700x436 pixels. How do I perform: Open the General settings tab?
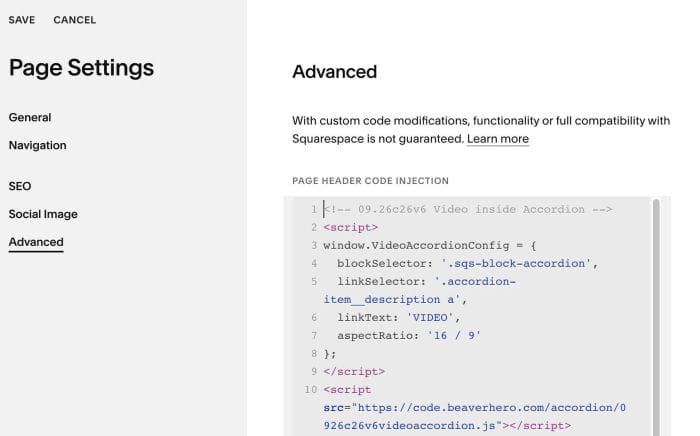click(x=30, y=117)
